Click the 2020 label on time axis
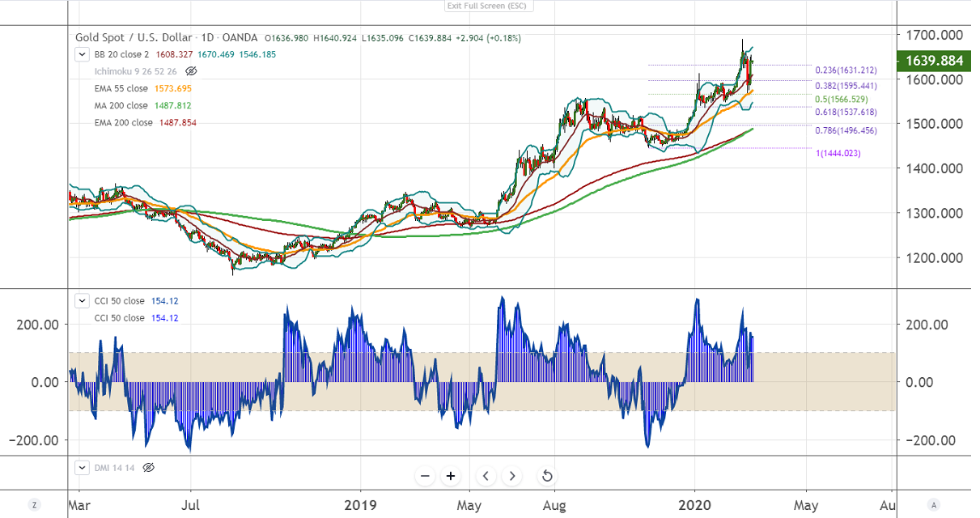980x518 pixels. 694,504
